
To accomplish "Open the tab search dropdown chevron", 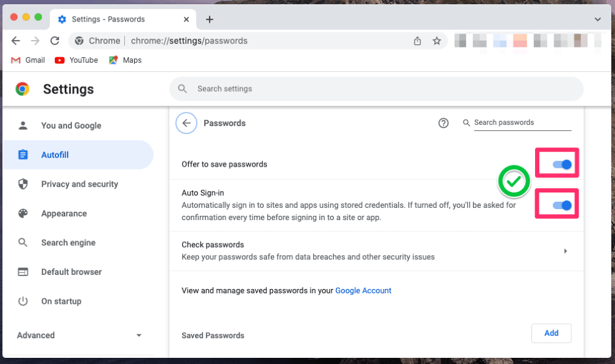I will pyautogui.click(x=597, y=19).
